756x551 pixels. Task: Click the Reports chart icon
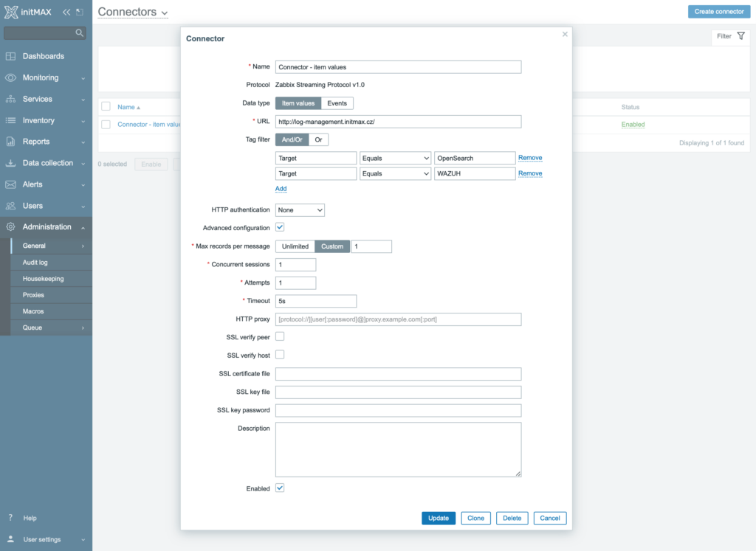coord(10,142)
